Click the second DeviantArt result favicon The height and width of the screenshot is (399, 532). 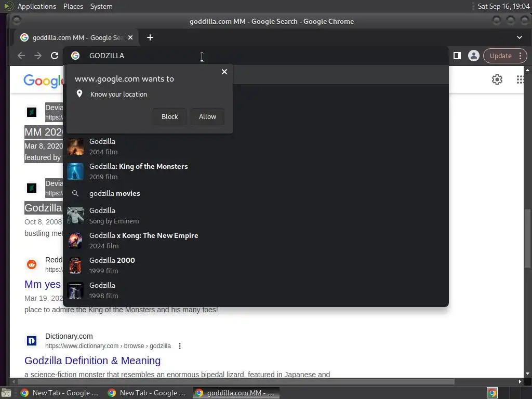pos(32,188)
